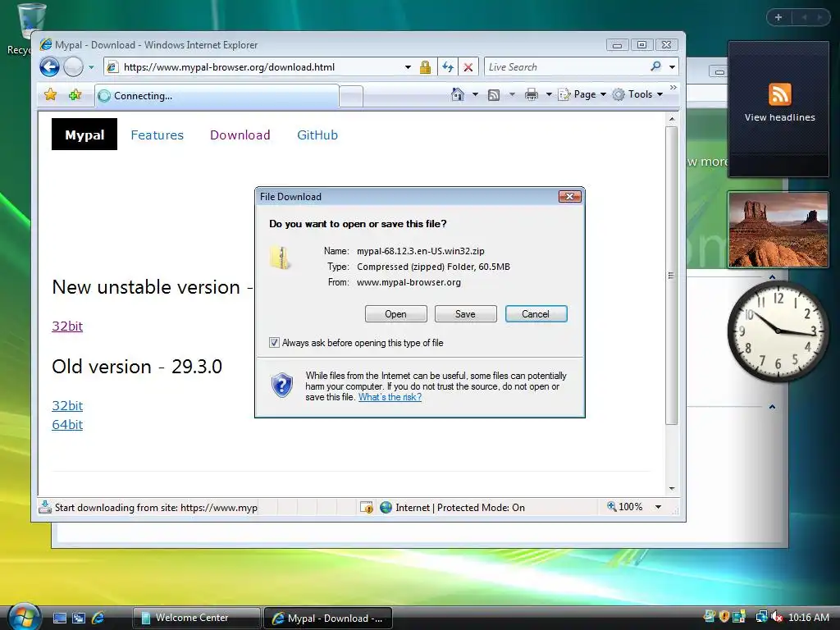The height and width of the screenshot is (630, 840).
Task: Open the recent pages dropdown arrow
Action: click(x=91, y=67)
